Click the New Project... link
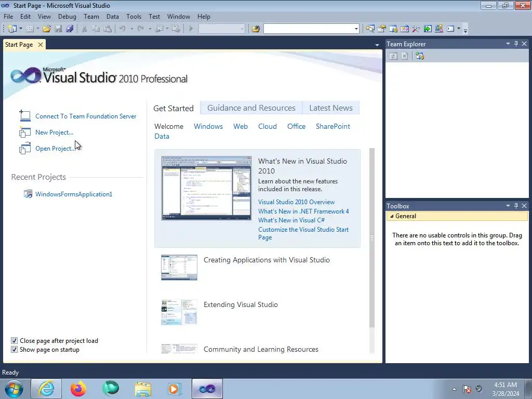532x399 pixels. tap(54, 132)
